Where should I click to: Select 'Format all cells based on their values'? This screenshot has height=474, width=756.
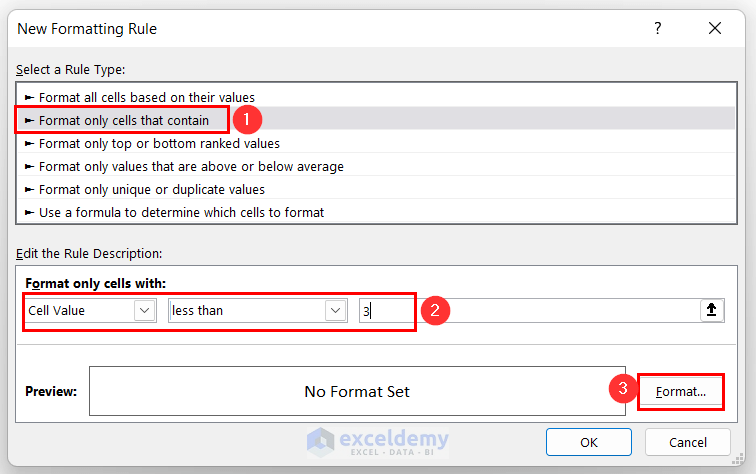(x=147, y=97)
